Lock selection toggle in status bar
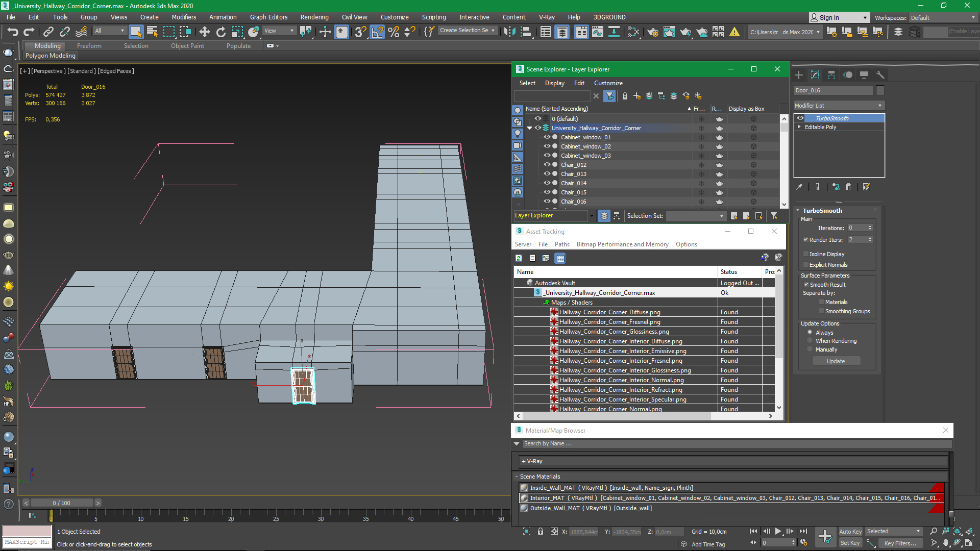980x551 pixels. coord(541,532)
